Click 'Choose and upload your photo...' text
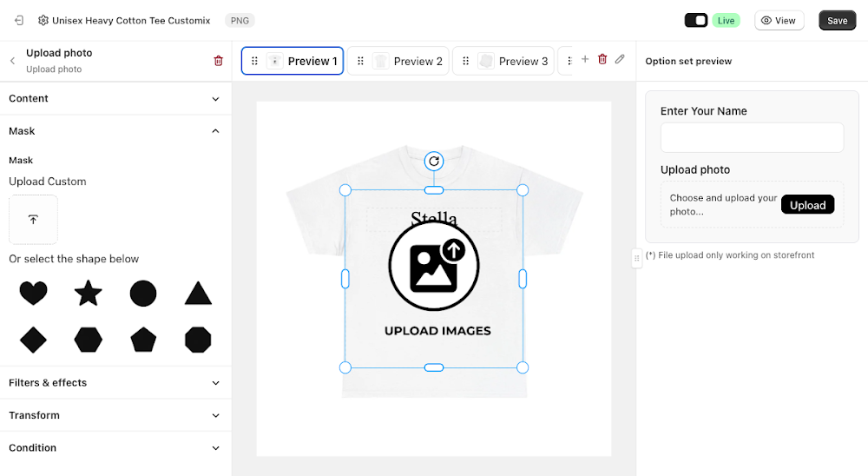This screenshot has width=868, height=476. tap(723, 204)
